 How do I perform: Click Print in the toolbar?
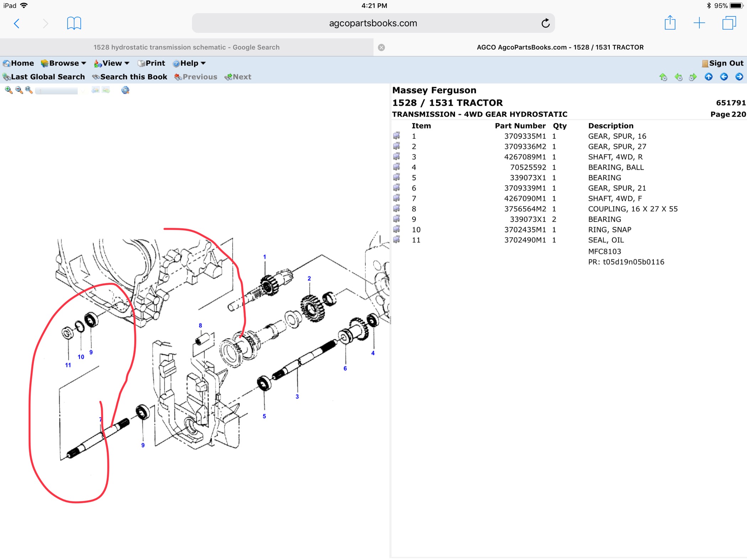click(152, 63)
